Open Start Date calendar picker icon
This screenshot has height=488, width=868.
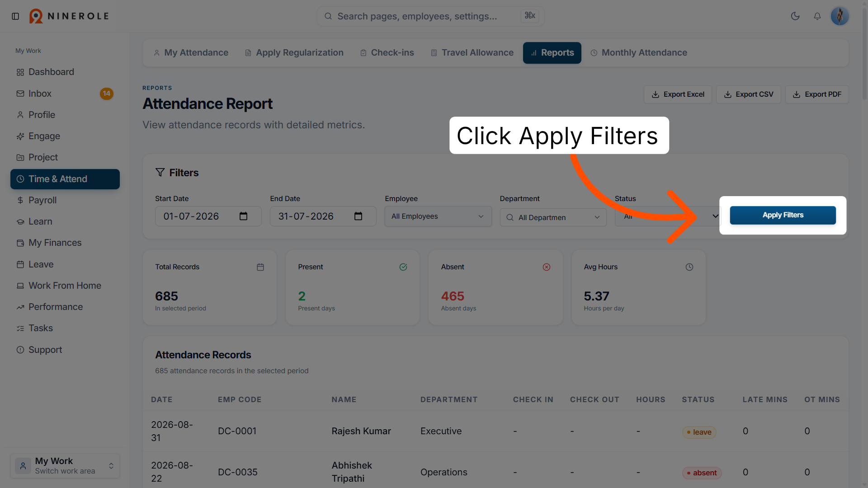(x=243, y=216)
